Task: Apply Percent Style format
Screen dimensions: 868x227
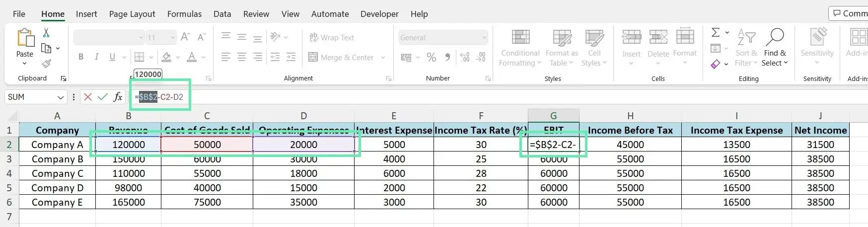Action: pos(432,58)
